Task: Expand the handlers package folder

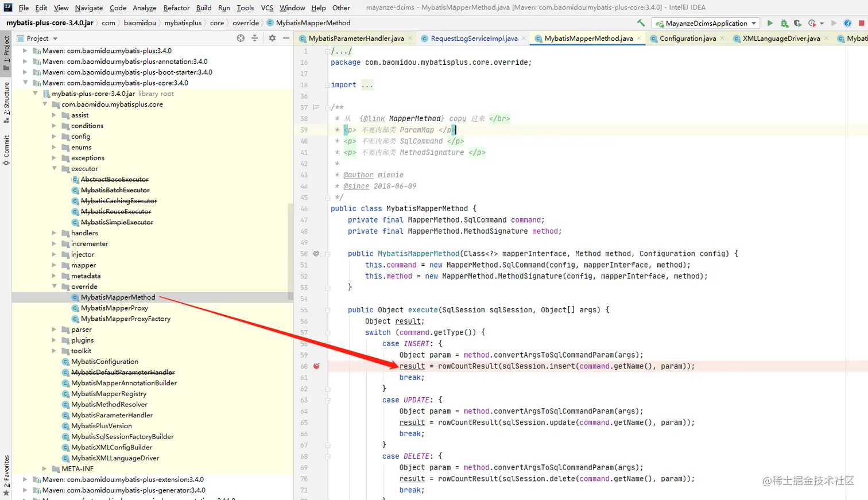Action: (55, 233)
